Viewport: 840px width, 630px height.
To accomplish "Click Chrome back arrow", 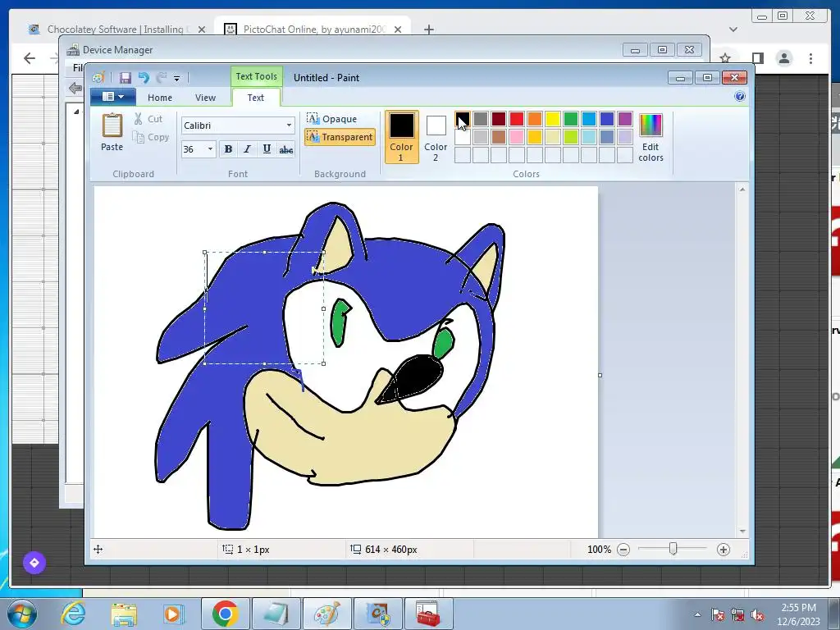I will (30, 58).
